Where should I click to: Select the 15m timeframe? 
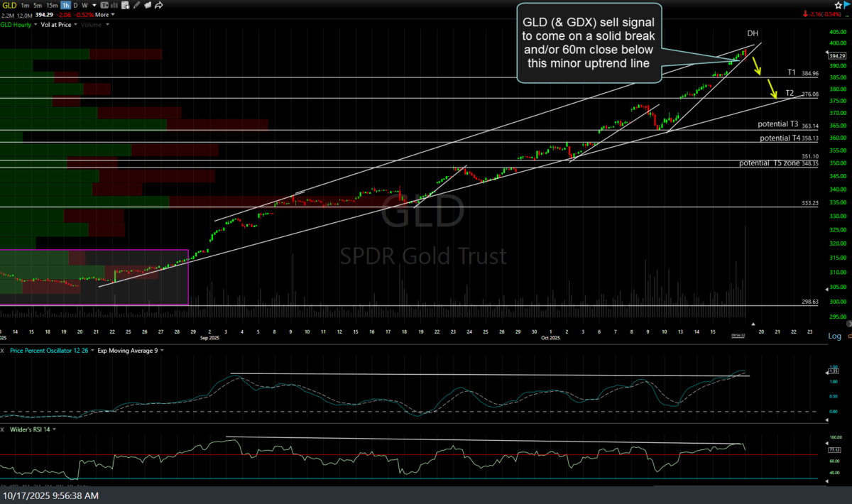[51, 5]
